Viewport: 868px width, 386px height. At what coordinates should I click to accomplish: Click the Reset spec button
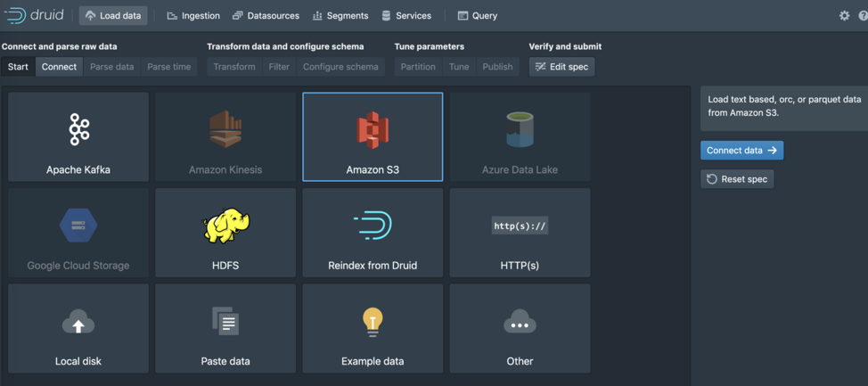[x=737, y=179]
